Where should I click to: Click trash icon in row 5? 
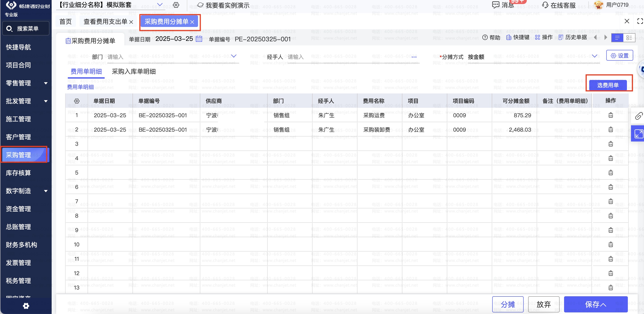[x=611, y=173]
